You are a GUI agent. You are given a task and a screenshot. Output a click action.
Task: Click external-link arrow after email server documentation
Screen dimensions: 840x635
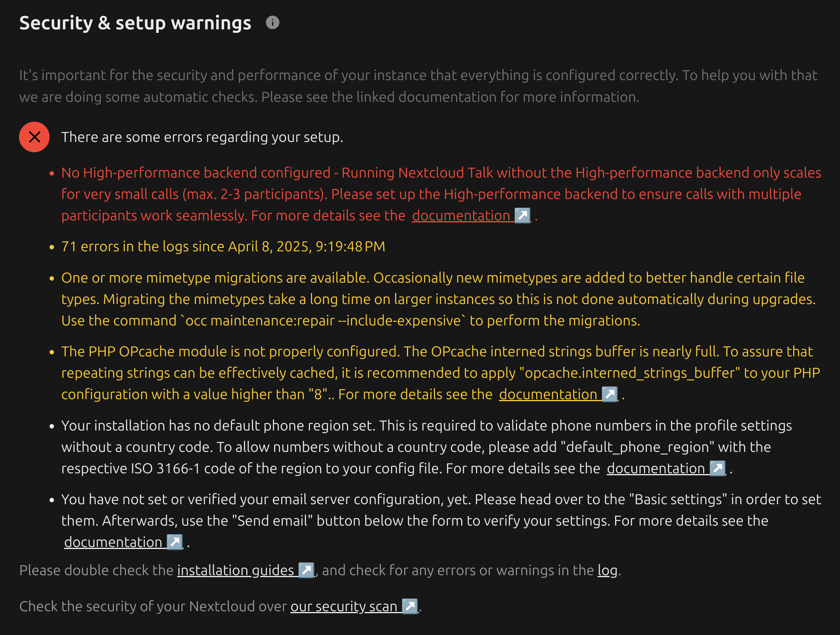coord(175,542)
